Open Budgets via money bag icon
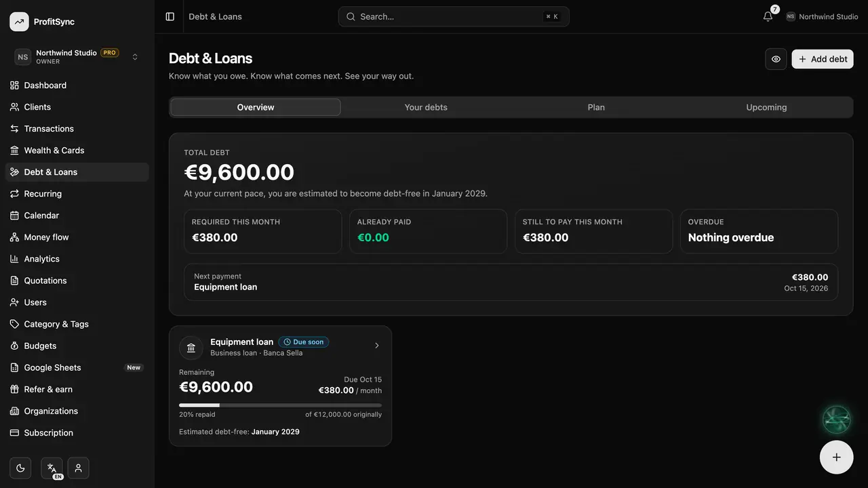This screenshot has height=488, width=868. [x=14, y=346]
